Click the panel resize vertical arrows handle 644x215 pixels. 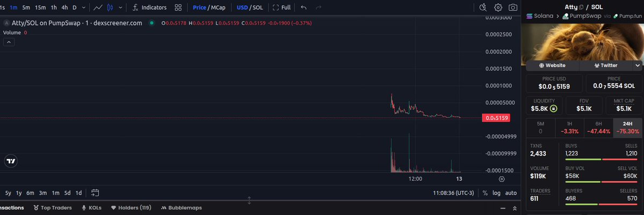pyautogui.click(x=249, y=201)
